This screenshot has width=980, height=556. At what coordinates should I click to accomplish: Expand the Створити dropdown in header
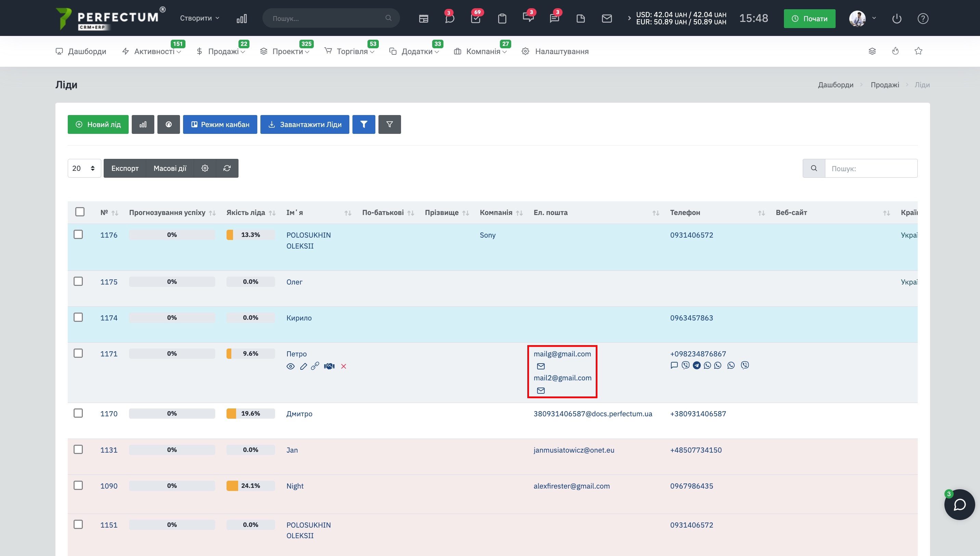pyautogui.click(x=199, y=18)
